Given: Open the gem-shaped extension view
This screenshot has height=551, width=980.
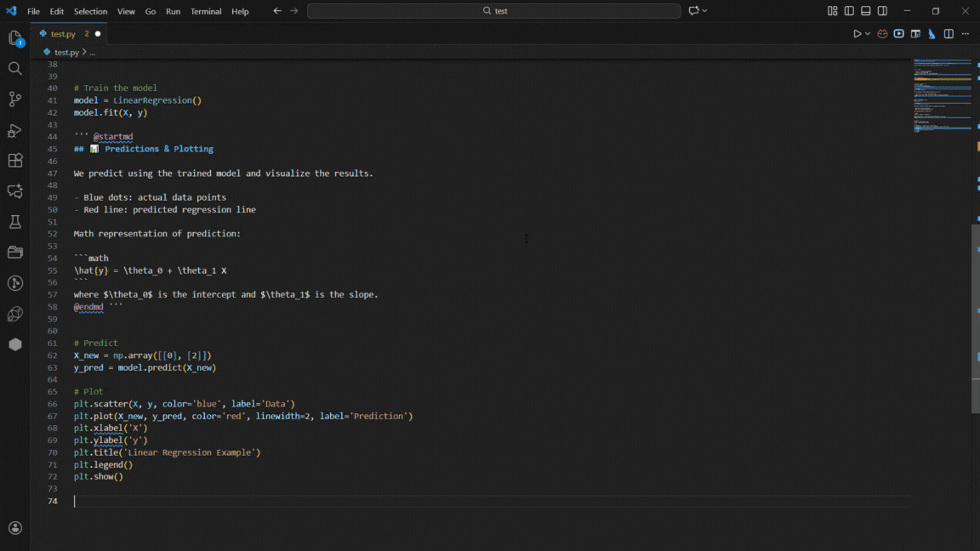Looking at the screenshot, I should (15, 314).
